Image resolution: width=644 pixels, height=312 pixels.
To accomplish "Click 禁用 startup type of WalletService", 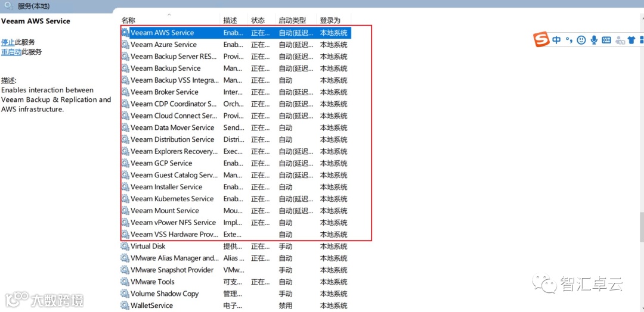I will (x=286, y=306).
